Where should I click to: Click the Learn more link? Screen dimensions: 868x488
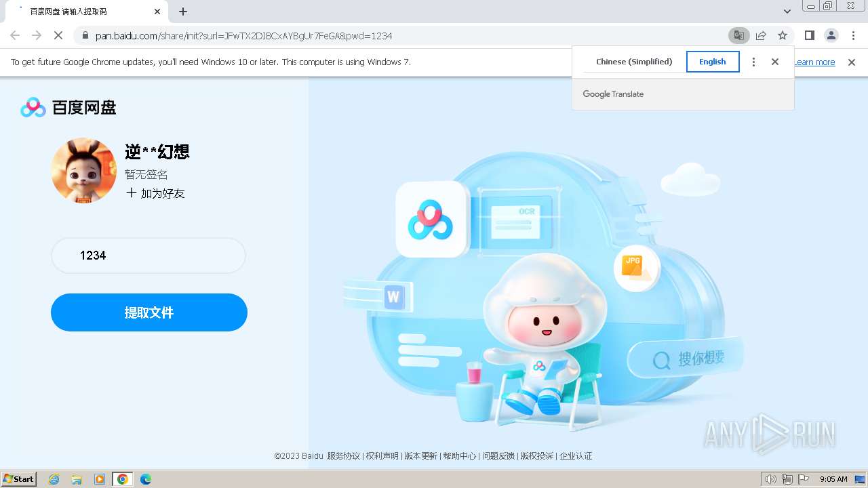pyautogui.click(x=814, y=62)
